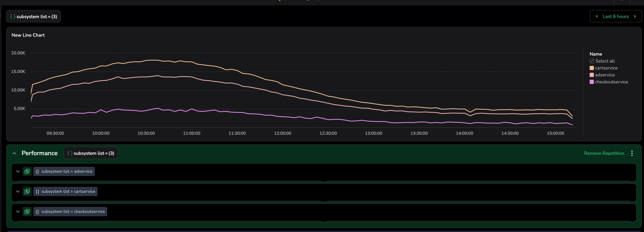Click the repeat icon on adservice row
644x232 pixels.
click(x=27, y=171)
